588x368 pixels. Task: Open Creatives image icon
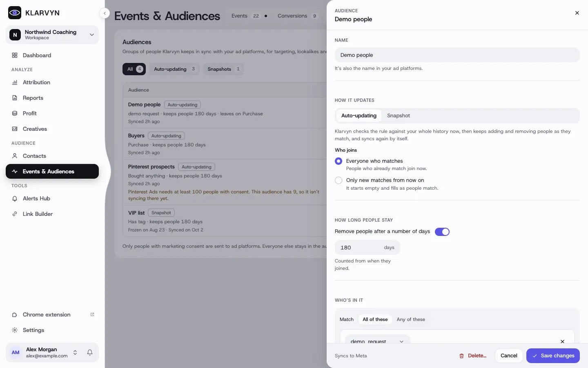(15, 129)
